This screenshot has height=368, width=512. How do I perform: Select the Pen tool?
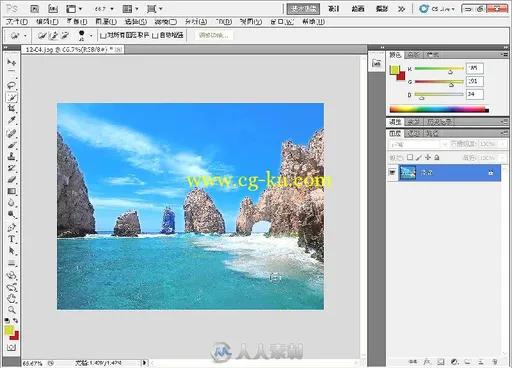pyautogui.click(x=11, y=227)
